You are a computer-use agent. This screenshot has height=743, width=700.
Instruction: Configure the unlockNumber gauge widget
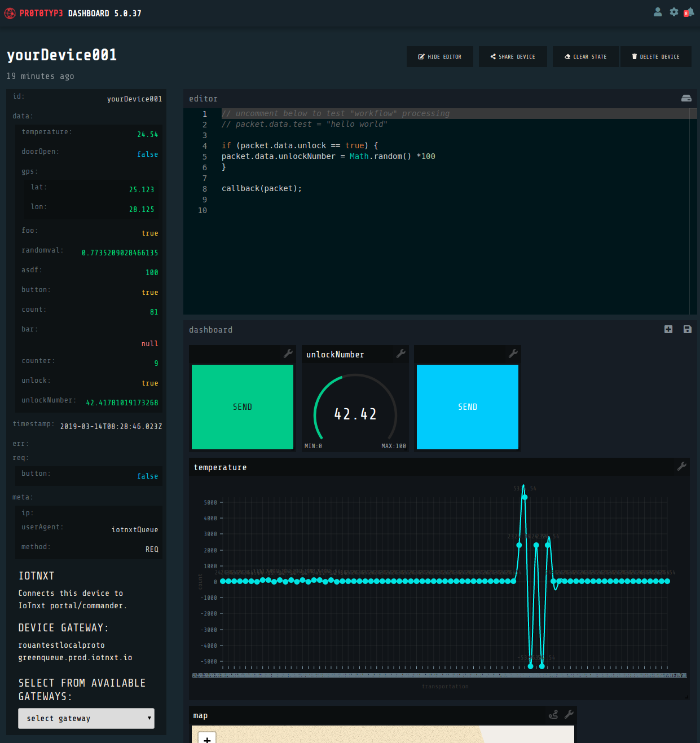point(401,353)
